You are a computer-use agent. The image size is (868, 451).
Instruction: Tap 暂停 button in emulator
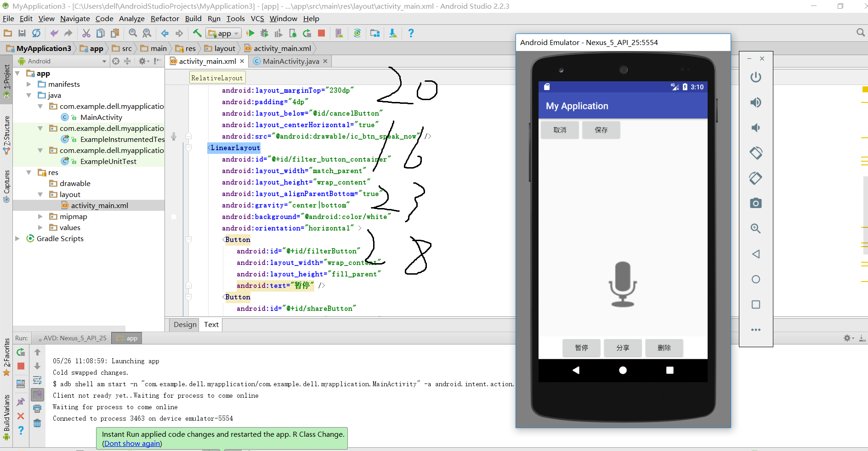[581, 348]
